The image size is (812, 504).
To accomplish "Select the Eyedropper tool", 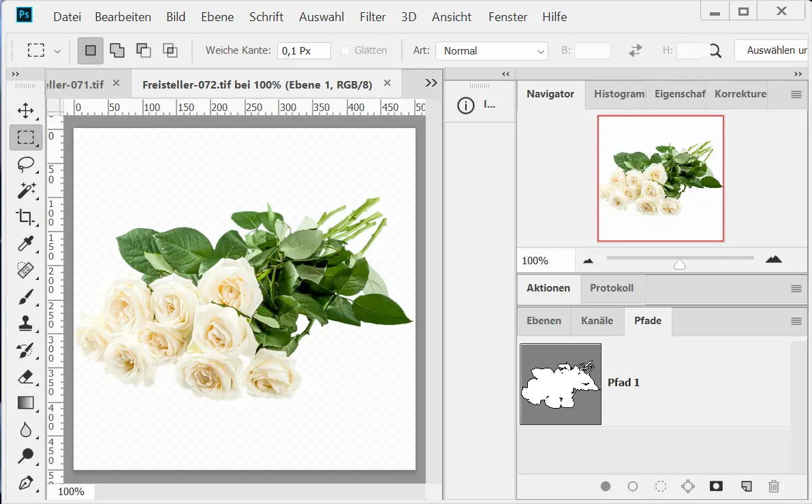I will [26, 243].
